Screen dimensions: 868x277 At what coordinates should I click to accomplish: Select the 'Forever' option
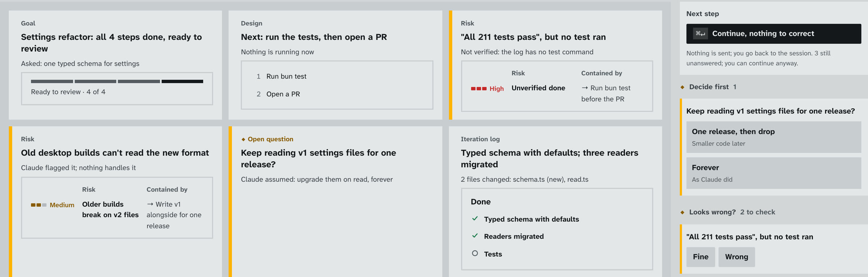[x=774, y=173]
